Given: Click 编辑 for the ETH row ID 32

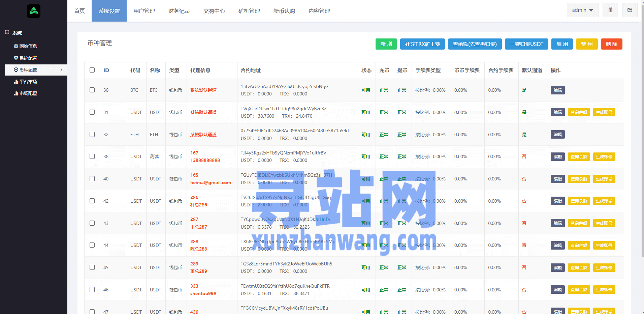Looking at the screenshot, I should [x=558, y=134].
